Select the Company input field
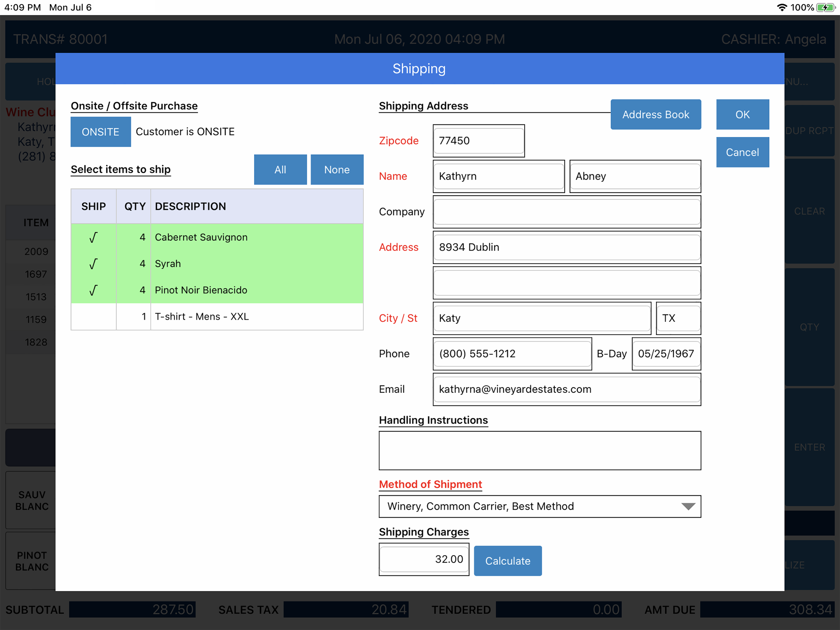The height and width of the screenshot is (630, 840). pos(567,212)
